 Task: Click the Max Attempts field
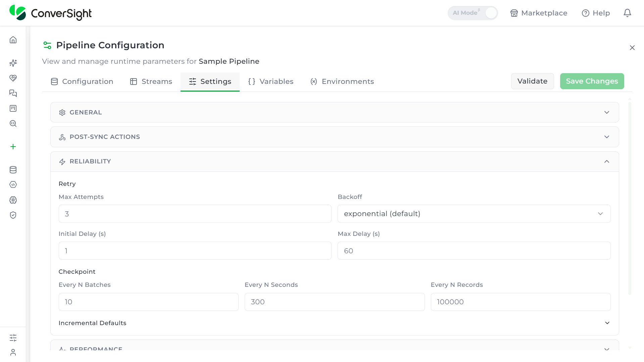195,214
